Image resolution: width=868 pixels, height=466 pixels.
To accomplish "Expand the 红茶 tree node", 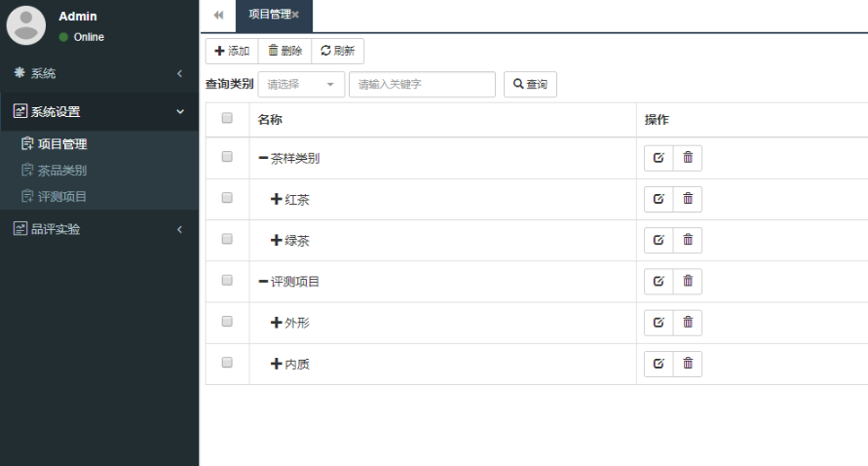I will click(x=277, y=199).
